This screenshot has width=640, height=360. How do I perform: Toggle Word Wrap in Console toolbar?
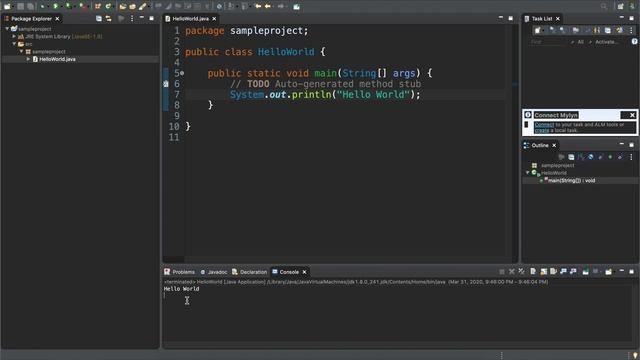(553, 272)
